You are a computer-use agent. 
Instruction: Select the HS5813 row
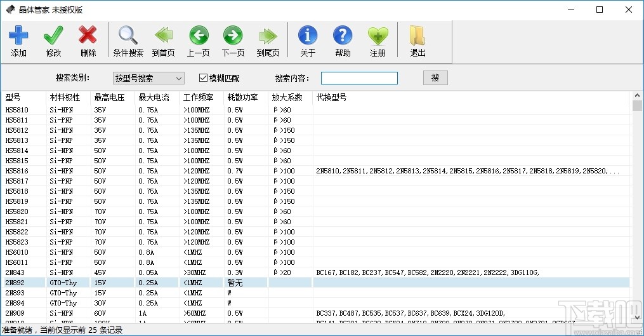(315, 140)
